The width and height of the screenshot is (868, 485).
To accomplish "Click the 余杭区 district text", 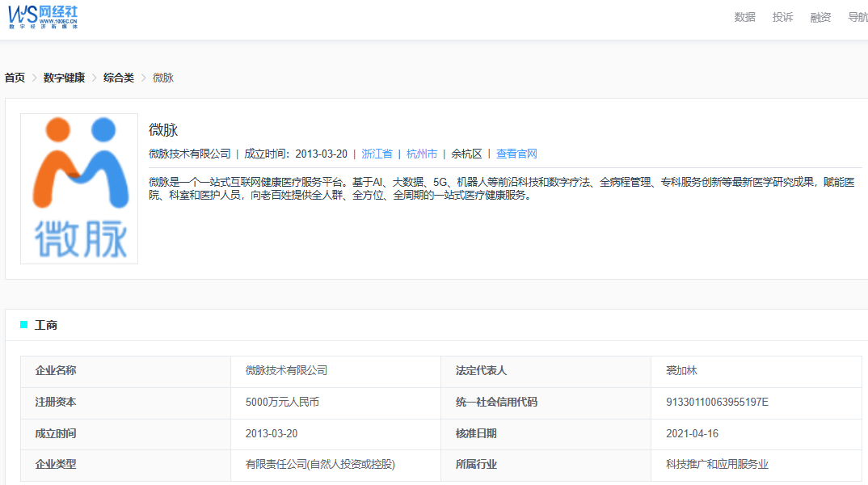I will coord(466,154).
